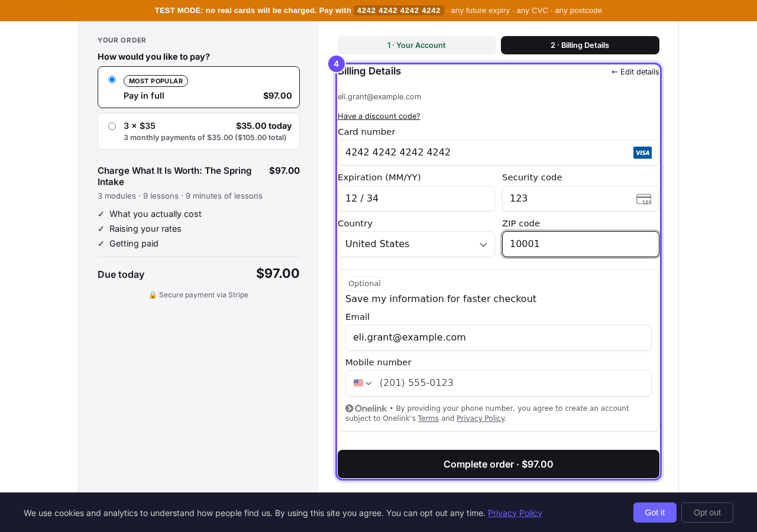The height and width of the screenshot is (532, 757).
Task: Click the 'Raising your rates' item
Action: [145, 229]
